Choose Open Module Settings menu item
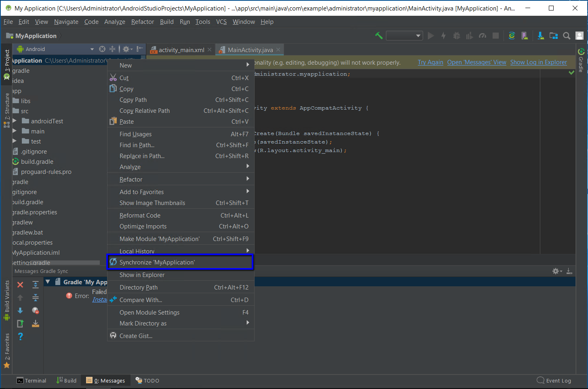Screen dimensions: 588x389 (x=181, y=312)
